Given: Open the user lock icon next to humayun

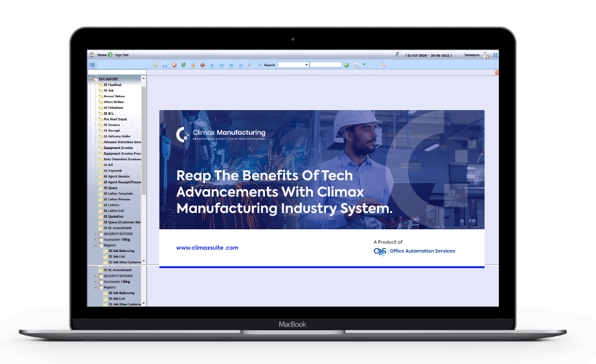Looking at the screenshot, I should 486,55.
